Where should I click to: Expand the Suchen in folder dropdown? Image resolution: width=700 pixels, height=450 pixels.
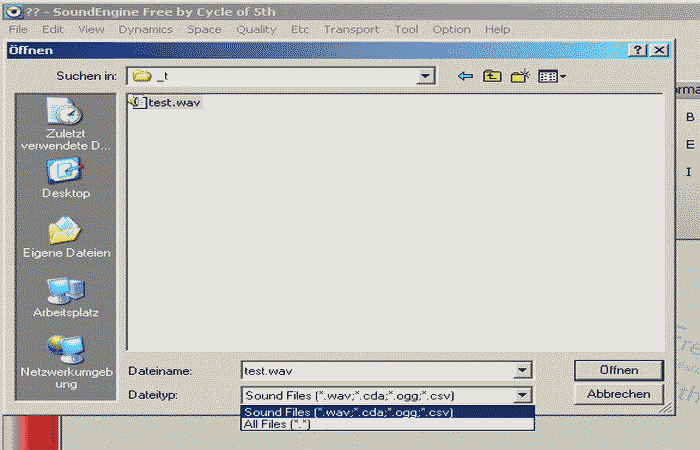tap(426, 76)
